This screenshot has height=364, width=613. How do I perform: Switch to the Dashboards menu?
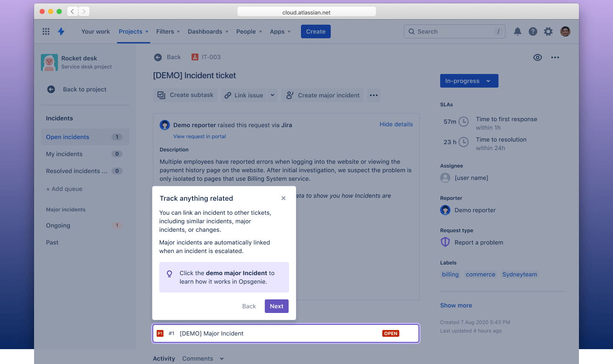pos(205,31)
